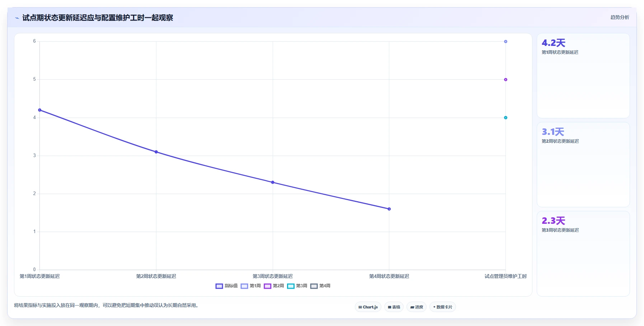This screenshot has height=326, width=644.
Task: Open the 3.1天 stat card
Action: point(583,165)
